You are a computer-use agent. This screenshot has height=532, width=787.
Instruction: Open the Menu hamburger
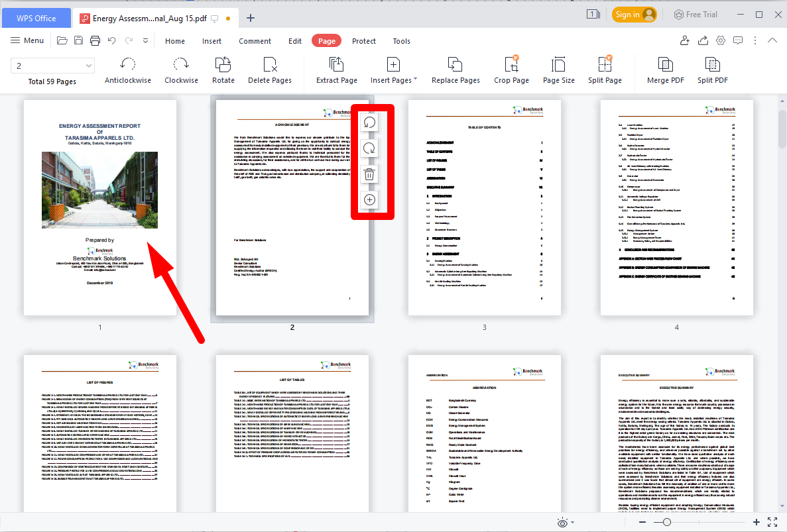click(27, 40)
